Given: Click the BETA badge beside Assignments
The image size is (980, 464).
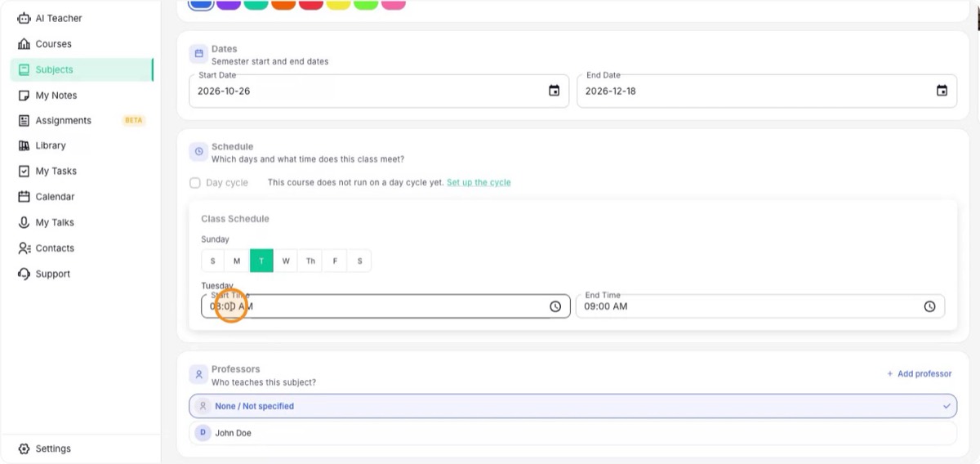Looking at the screenshot, I should click(x=133, y=120).
